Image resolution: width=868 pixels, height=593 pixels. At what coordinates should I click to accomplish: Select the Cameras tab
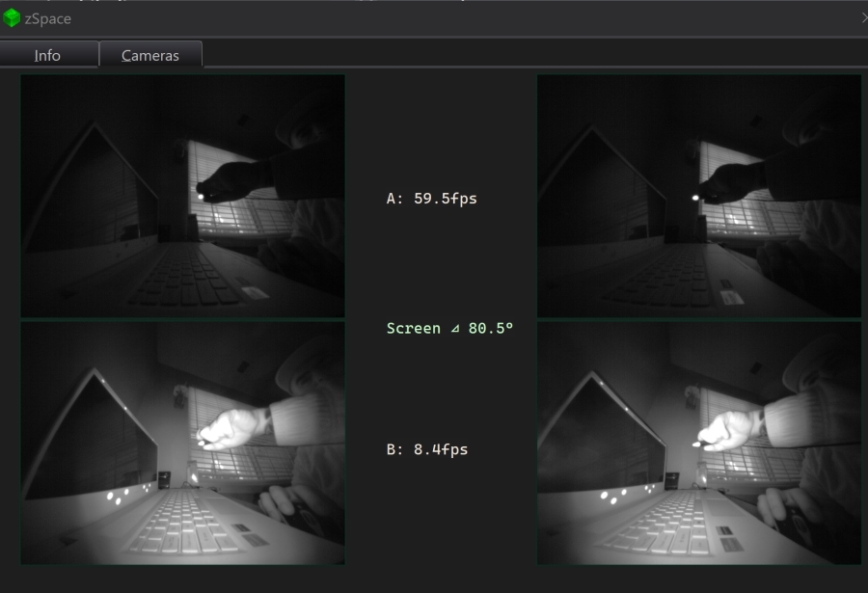(x=150, y=55)
